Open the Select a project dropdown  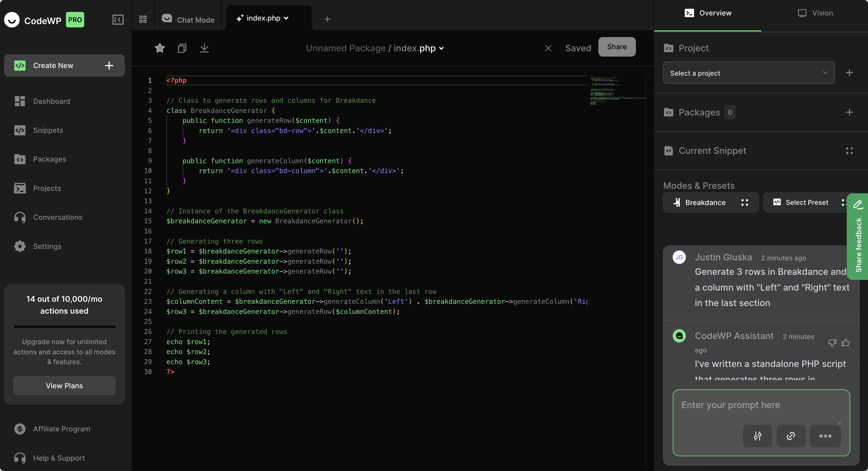749,73
